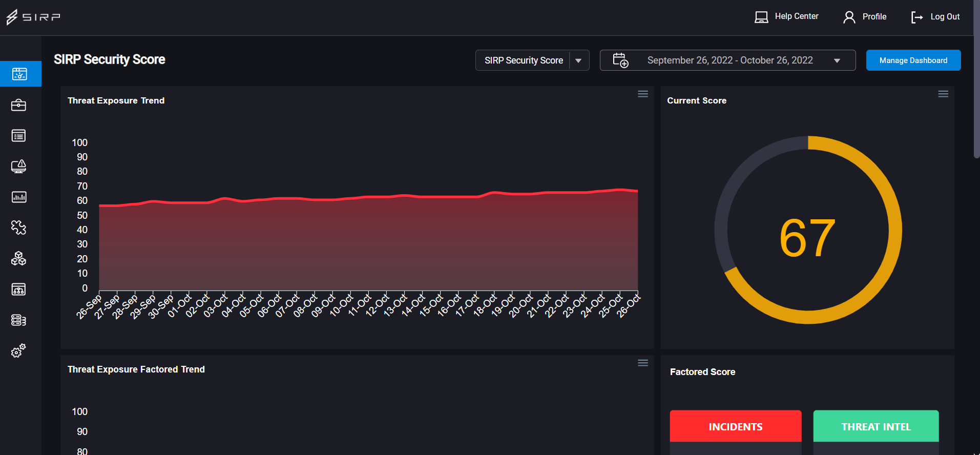This screenshot has height=455, width=980.
Task: Click the Factored Score title
Action: click(x=702, y=372)
